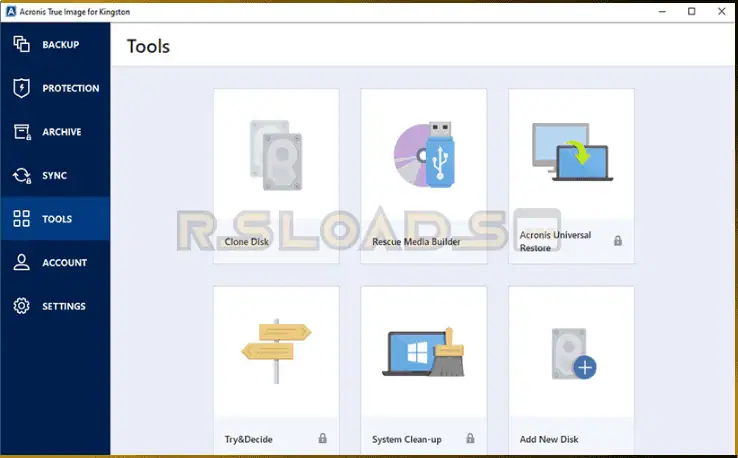Image resolution: width=738 pixels, height=458 pixels.
Task: Select the TOOLS section label
Action: 57,219
